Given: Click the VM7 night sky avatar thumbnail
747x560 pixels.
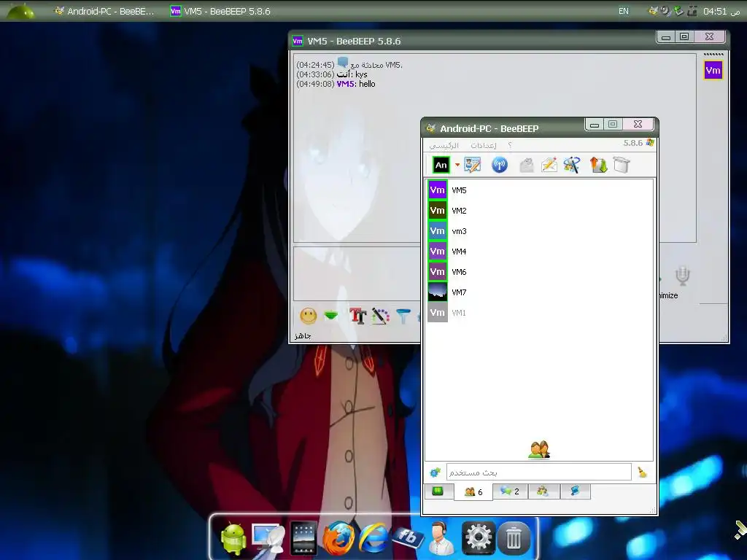Looking at the screenshot, I should (x=438, y=292).
